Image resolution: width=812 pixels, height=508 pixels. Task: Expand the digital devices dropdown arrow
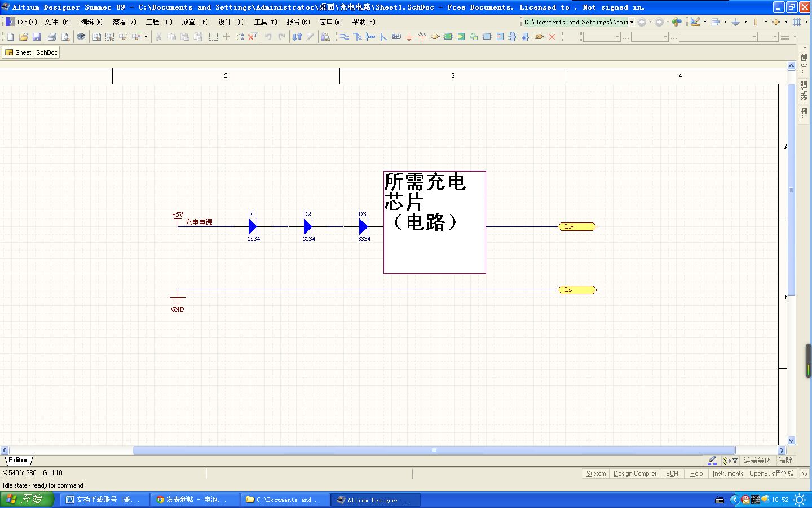(x=766, y=22)
